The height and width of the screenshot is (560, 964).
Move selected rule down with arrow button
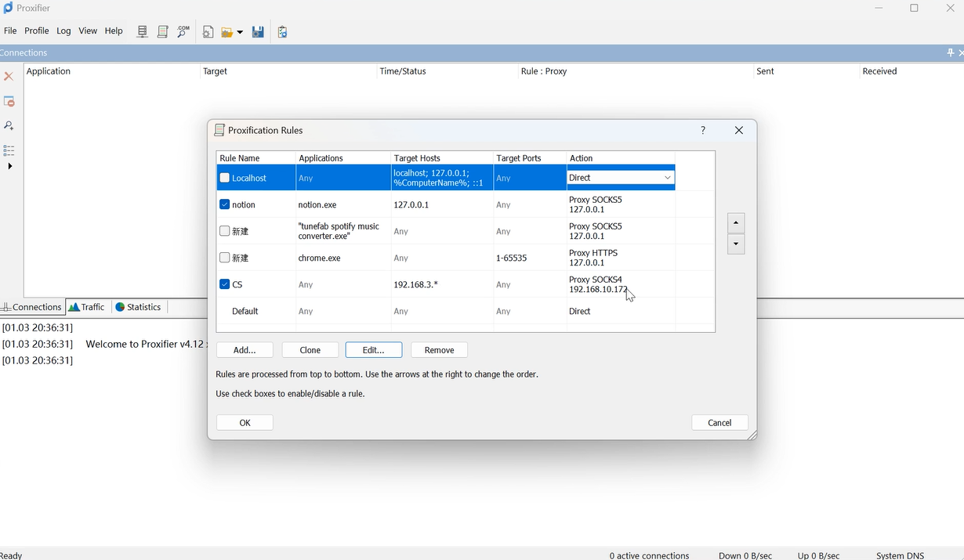tap(735, 244)
